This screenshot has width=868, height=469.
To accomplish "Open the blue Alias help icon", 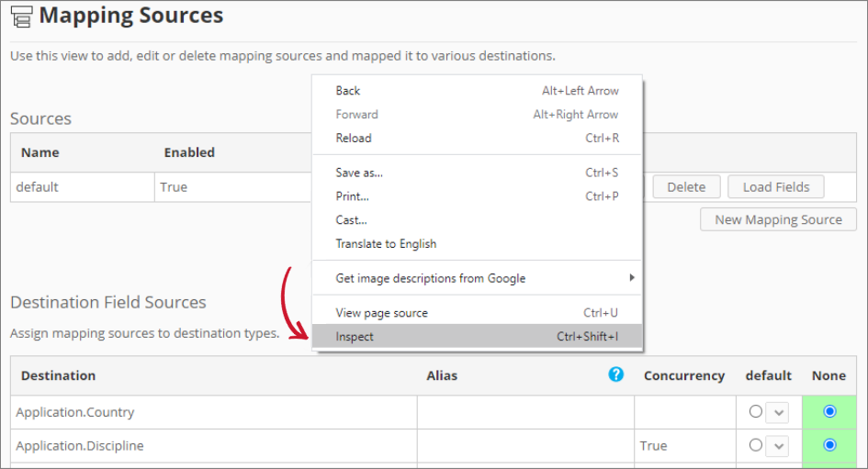I will pyautogui.click(x=615, y=374).
